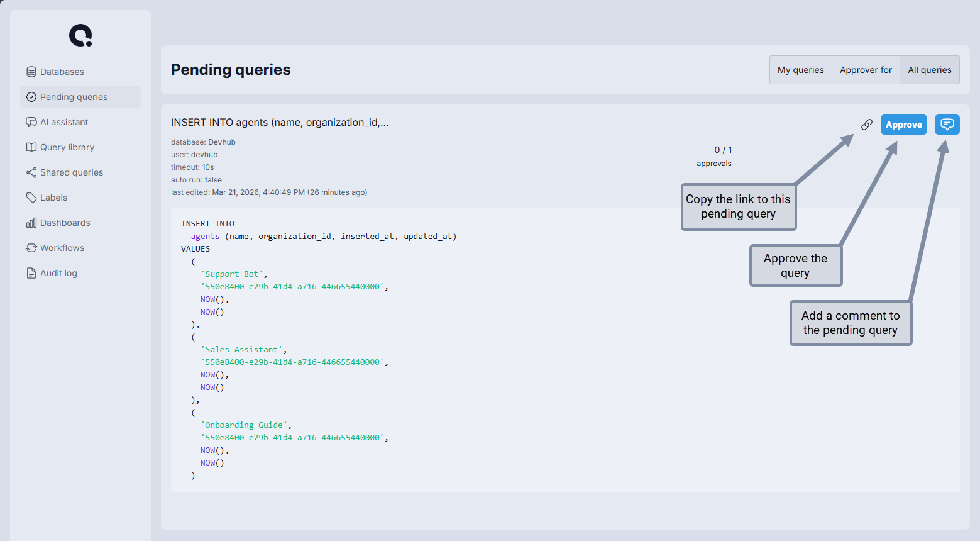Go to the Pending queries section

[x=80, y=97]
